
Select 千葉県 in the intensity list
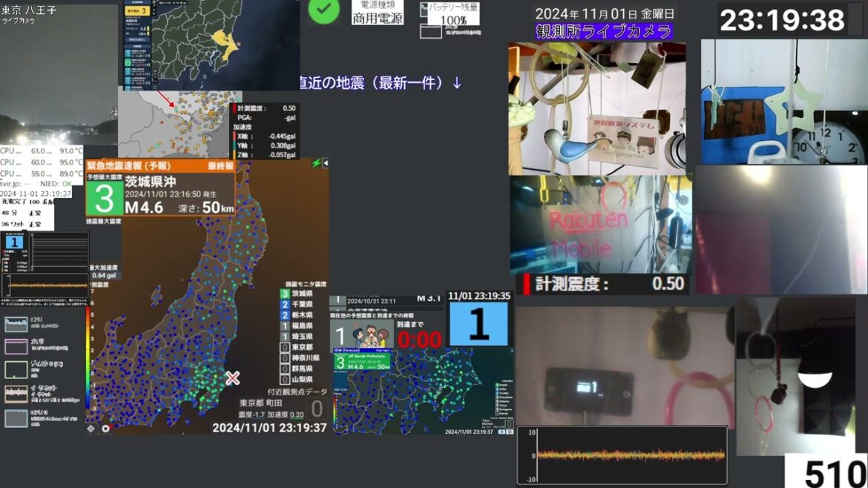pos(300,304)
